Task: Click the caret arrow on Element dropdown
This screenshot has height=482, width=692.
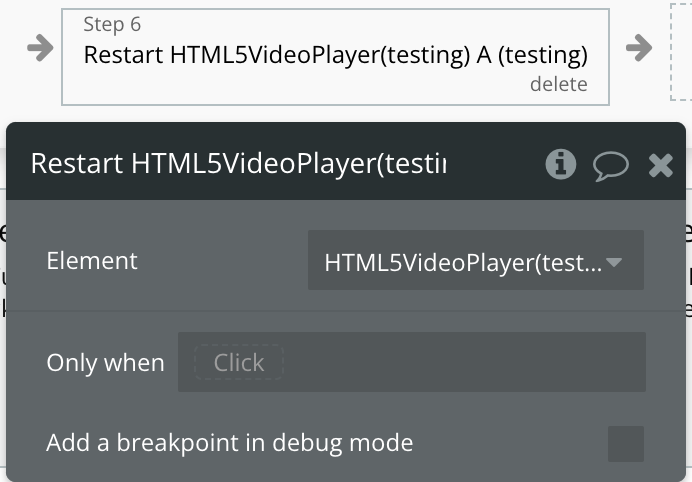Action: (614, 263)
